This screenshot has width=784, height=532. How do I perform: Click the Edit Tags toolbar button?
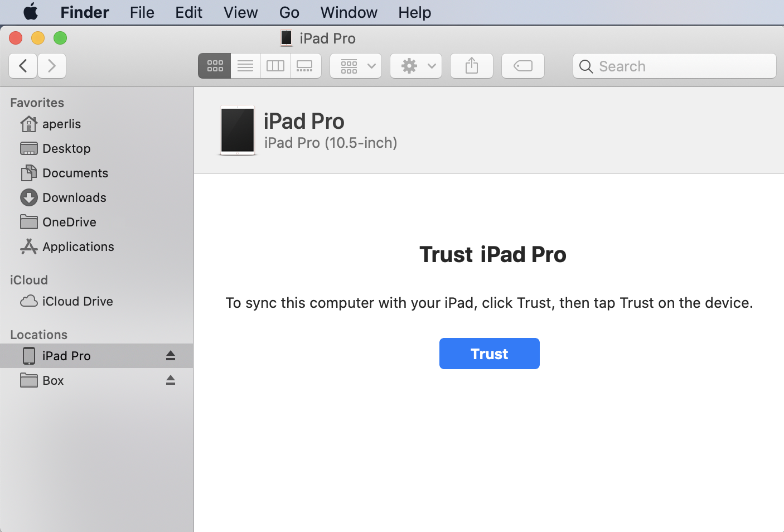(523, 66)
